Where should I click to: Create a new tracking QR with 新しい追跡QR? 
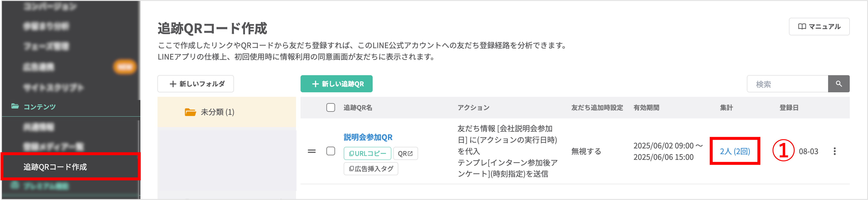click(336, 84)
